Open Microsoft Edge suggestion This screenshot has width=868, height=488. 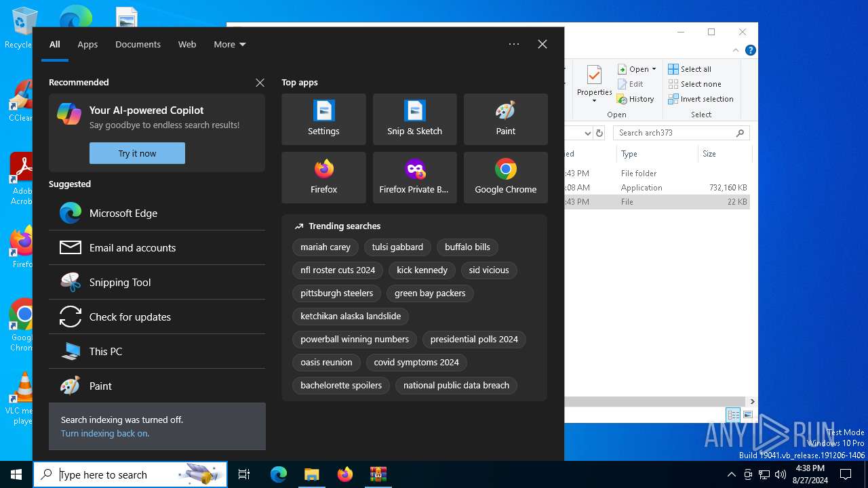[157, 213]
